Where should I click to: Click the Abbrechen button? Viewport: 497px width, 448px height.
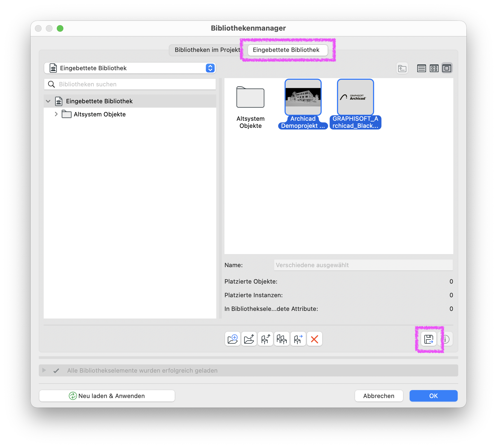tap(379, 396)
